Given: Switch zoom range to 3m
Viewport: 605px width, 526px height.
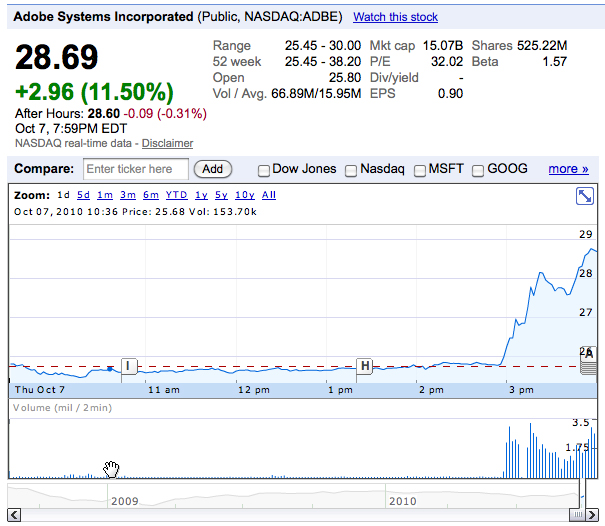Looking at the screenshot, I should point(128,195).
